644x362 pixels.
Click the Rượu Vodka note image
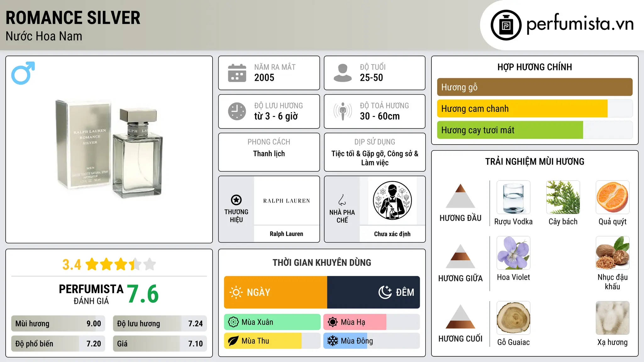[514, 197]
